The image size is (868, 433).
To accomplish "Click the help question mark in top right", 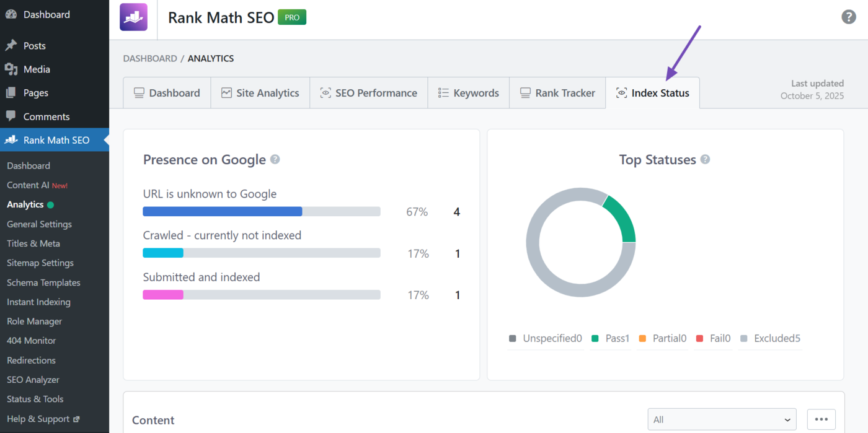I will (x=849, y=17).
